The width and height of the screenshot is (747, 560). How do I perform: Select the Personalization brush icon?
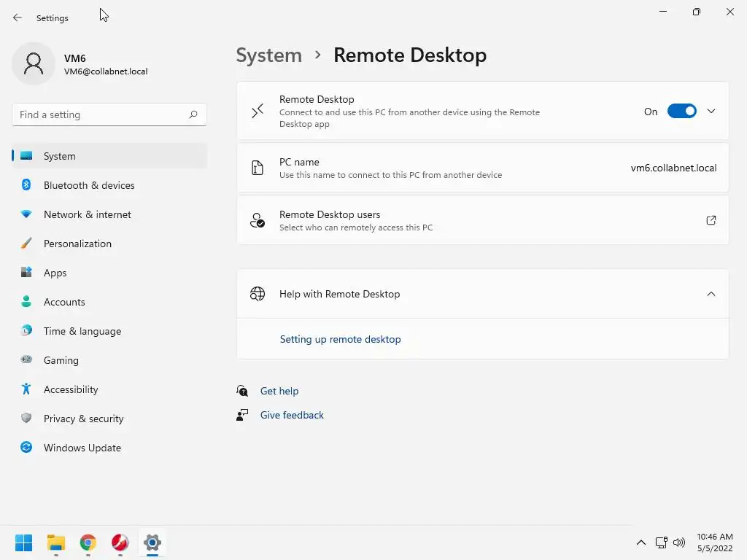[26, 244]
